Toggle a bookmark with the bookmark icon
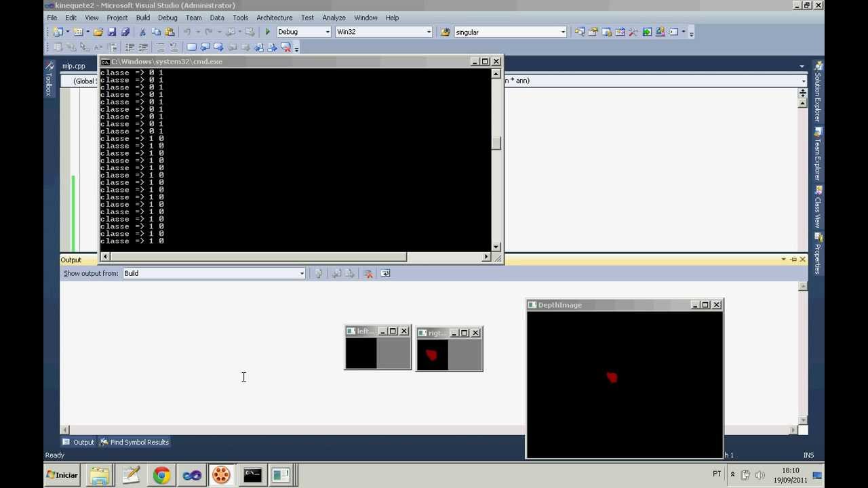The image size is (868, 488). click(191, 47)
